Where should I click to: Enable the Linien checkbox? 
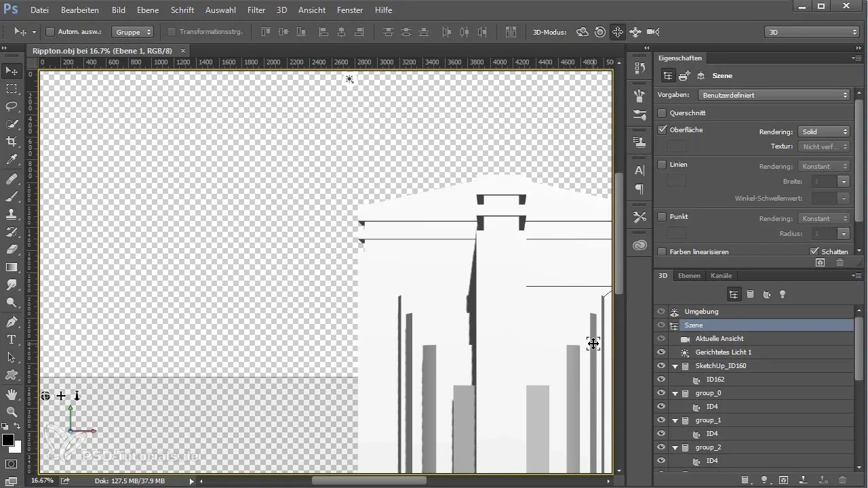pos(663,165)
